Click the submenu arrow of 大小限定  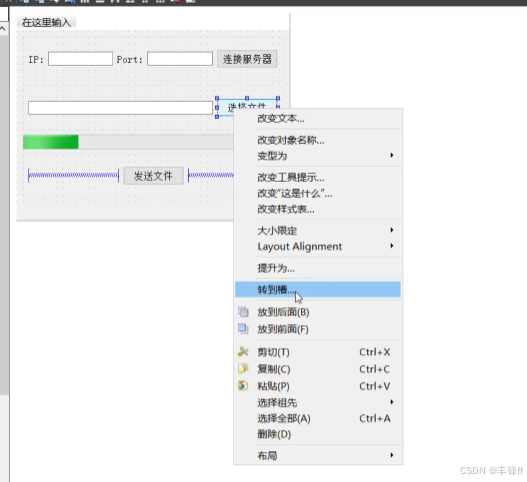click(392, 230)
